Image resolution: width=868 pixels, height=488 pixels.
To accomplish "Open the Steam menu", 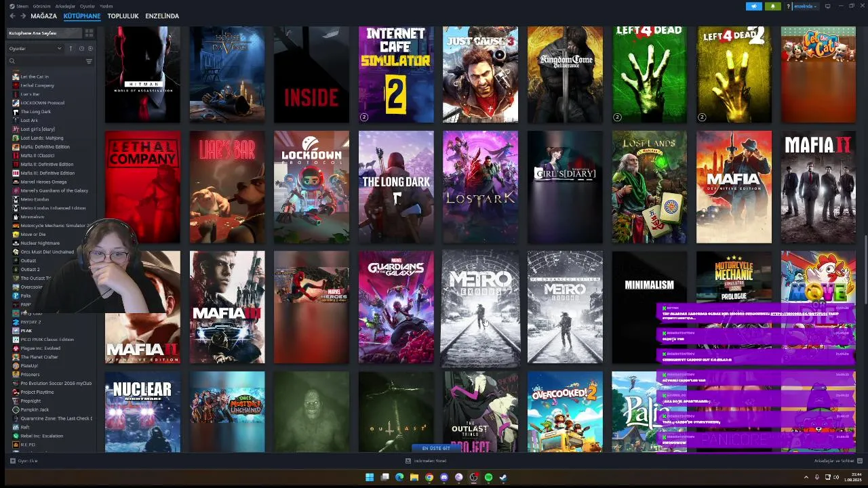I will pyautogui.click(x=22, y=6).
